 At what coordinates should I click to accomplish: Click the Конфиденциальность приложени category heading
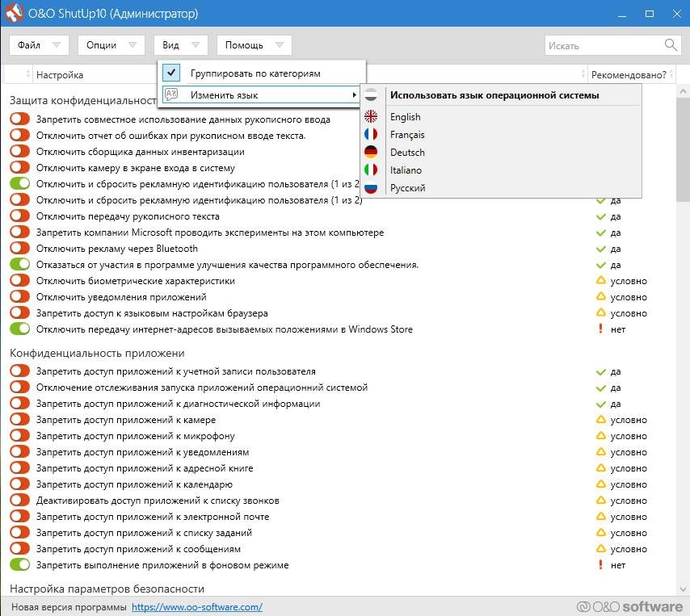coord(97,353)
